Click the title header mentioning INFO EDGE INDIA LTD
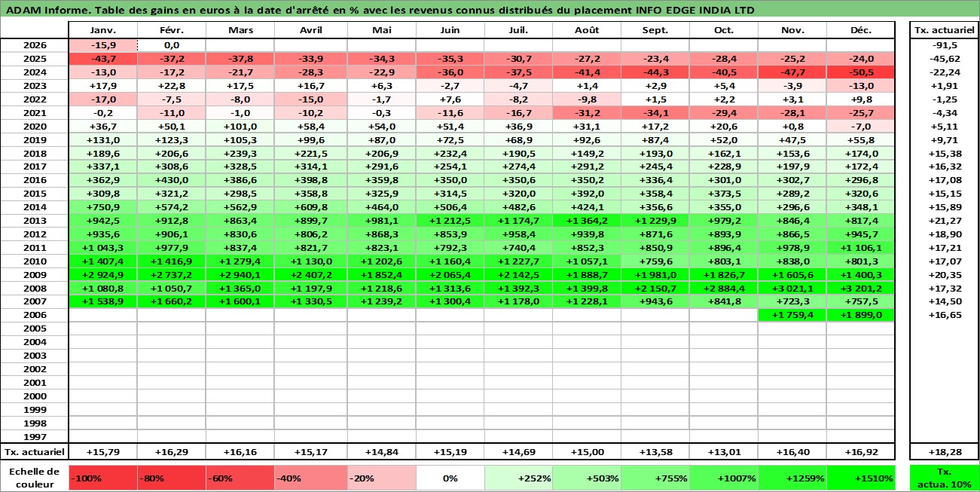This screenshot has height=492, width=980. 490,10
